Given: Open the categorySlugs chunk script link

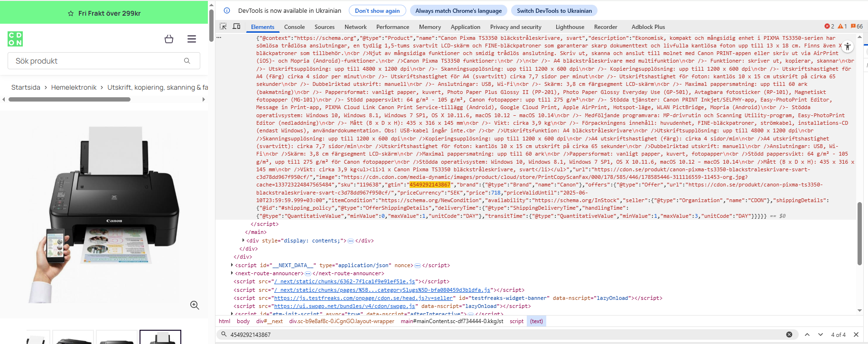Looking at the screenshot, I should pos(383,290).
